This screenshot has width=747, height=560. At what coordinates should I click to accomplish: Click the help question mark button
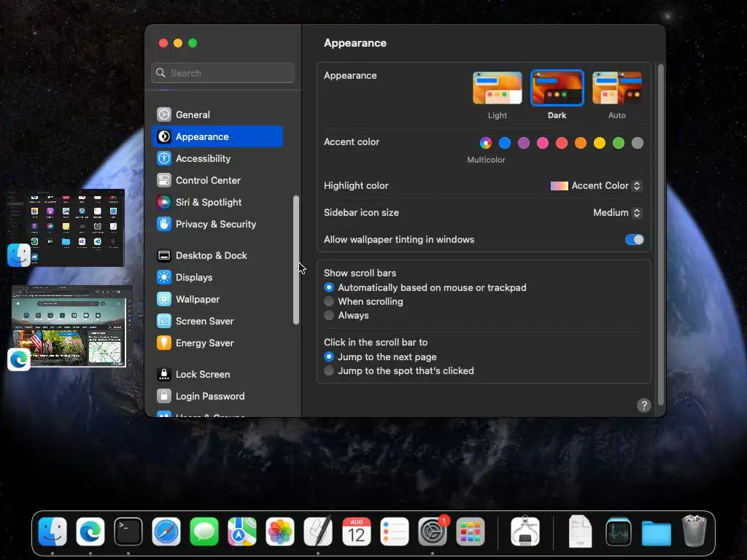tap(644, 405)
